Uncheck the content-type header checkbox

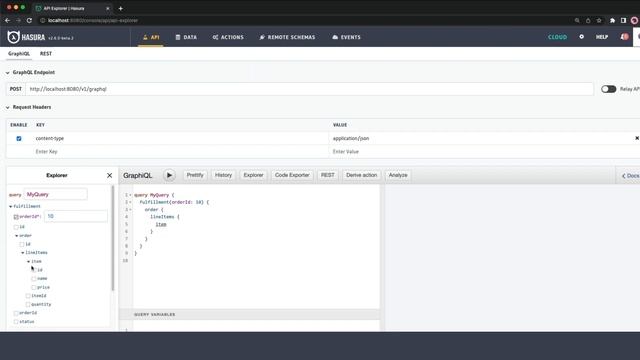(19, 138)
